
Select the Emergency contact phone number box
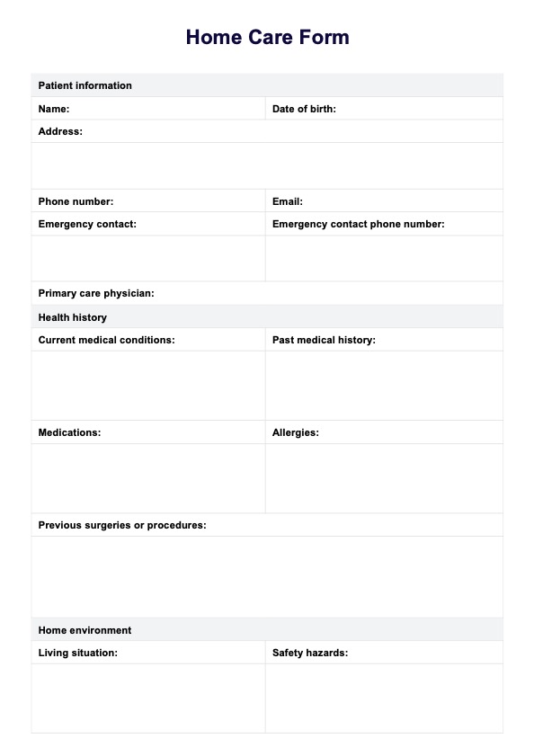pos(384,258)
